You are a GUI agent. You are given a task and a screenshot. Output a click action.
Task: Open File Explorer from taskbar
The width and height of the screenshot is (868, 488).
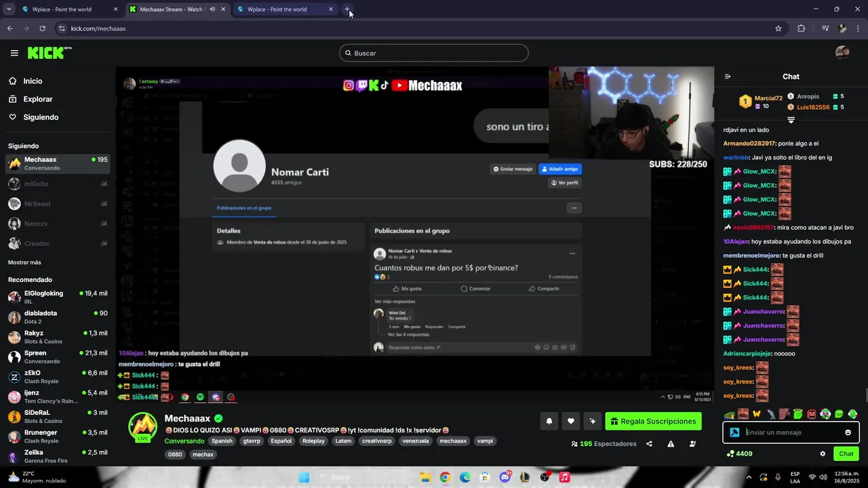(x=425, y=477)
